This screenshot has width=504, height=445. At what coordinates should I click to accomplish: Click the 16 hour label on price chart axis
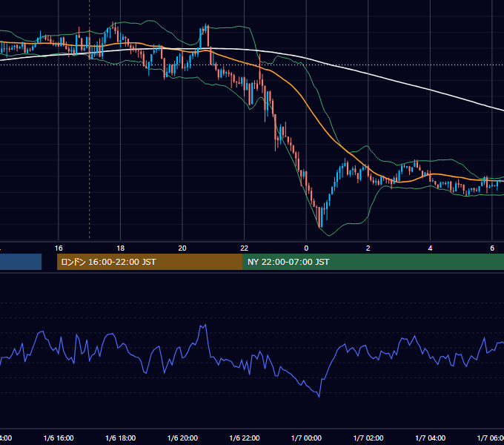pos(59,248)
